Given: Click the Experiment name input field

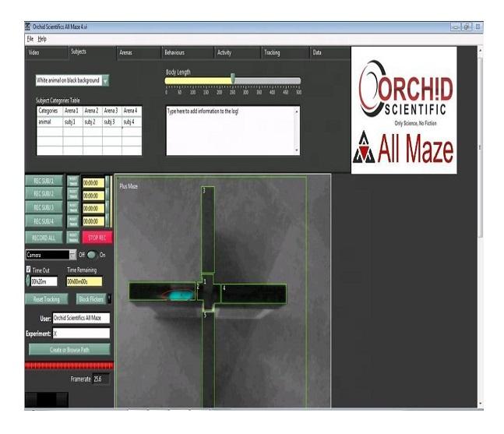Looking at the screenshot, I should (x=81, y=333).
